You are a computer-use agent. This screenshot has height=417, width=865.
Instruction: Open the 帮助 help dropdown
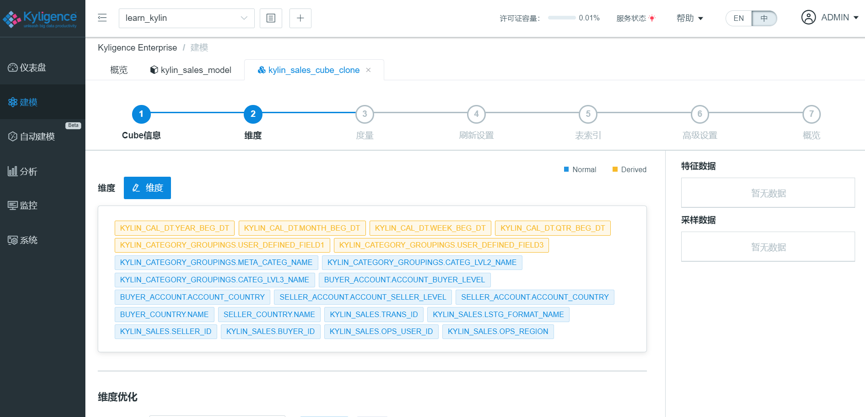(689, 19)
